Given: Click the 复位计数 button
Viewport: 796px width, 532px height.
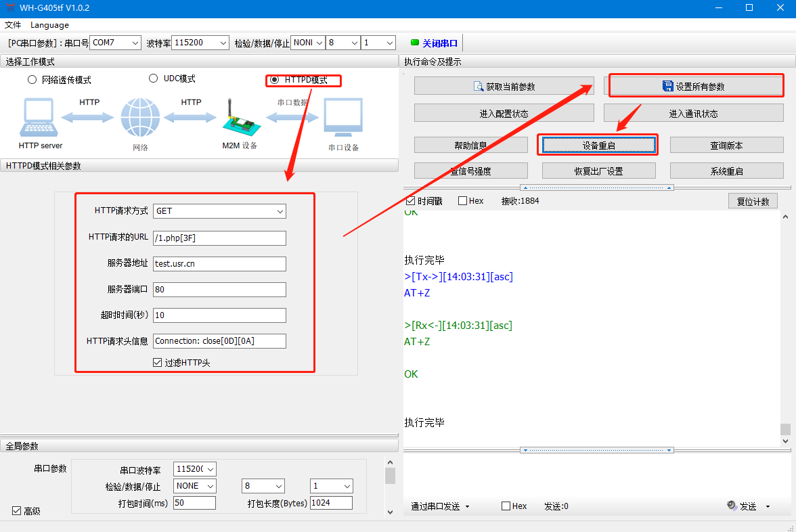Looking at the screenshot, I should 753,202.
